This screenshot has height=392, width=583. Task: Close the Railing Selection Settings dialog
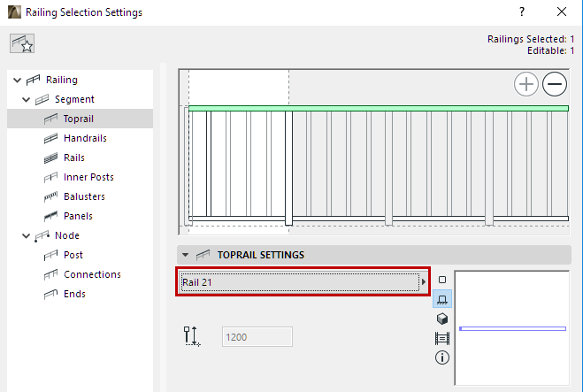[x=562, y=12]
